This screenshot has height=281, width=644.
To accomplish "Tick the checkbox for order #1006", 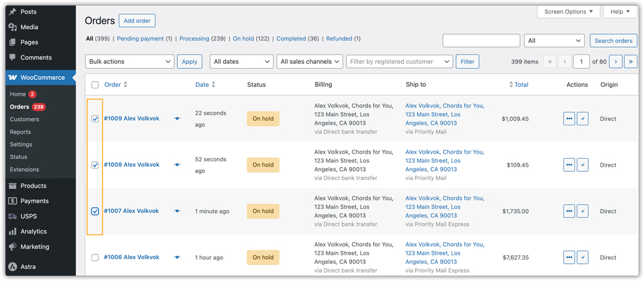I will click(x=95, y=258).
